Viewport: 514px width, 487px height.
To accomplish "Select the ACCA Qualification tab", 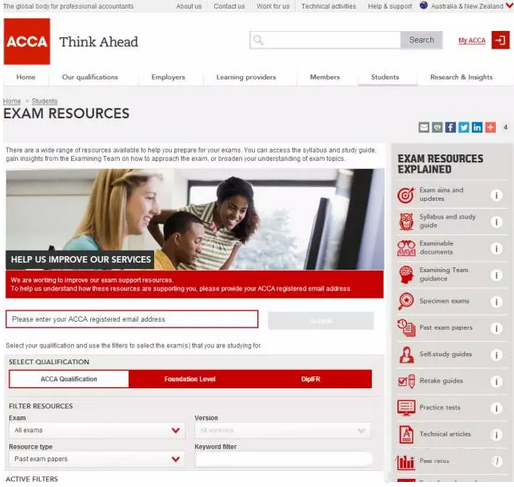I will pos(69,379).
